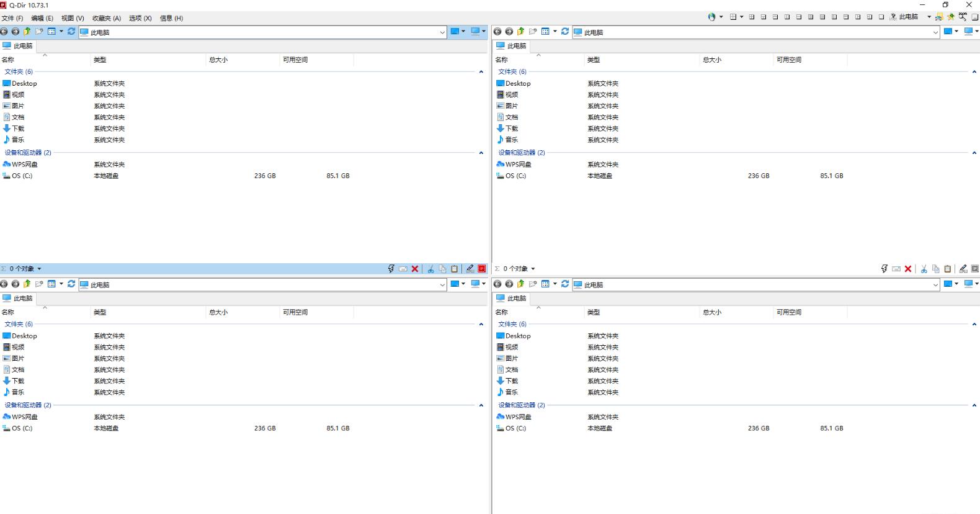Click the globe icon in the main toolbar
This screenshot has height=514, width=980.
[711, 17]
